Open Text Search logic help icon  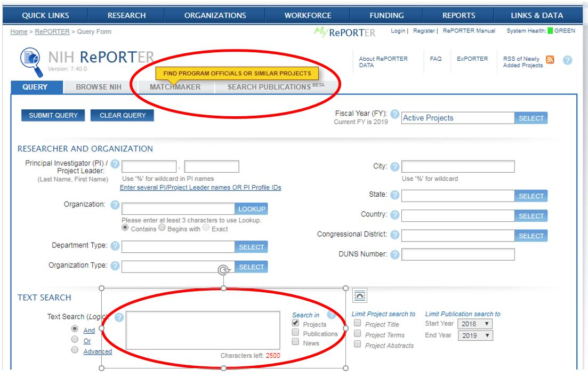(x=119, y=317)
